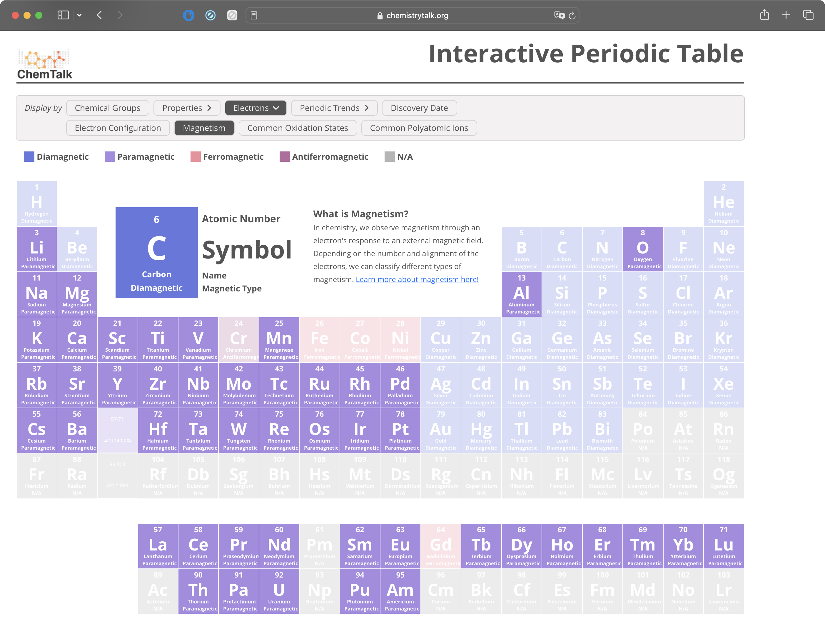
Task: Select the Magnetism view
Action: 204,128
